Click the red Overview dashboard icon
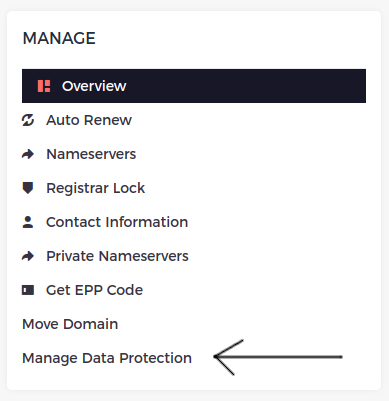The image size is (389, 401). pyautogui.click(x=44, y=86)
